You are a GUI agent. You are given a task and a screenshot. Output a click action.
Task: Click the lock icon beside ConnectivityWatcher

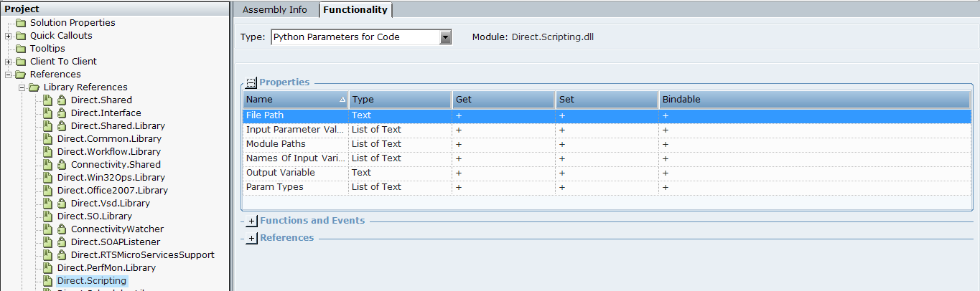pos(62,229)
